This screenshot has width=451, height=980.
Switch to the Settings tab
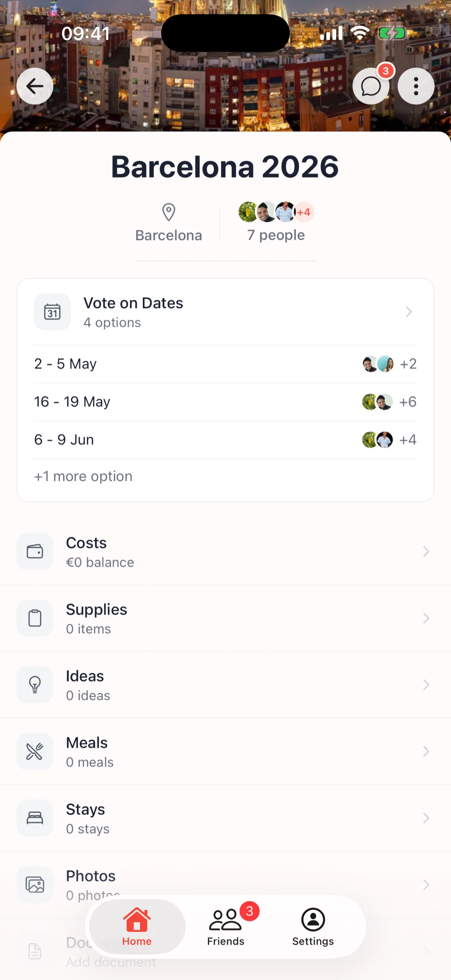click(x=313, y=927)
